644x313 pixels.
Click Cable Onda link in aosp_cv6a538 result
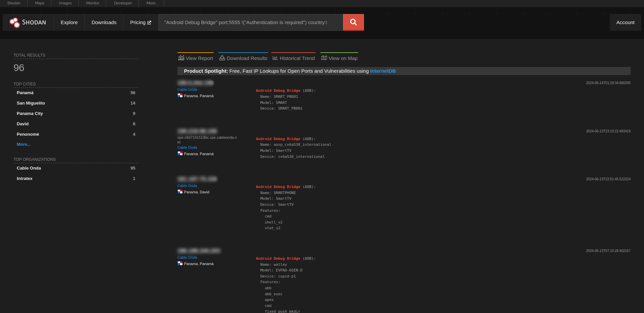pyautogui.click(x=187, y=147)
